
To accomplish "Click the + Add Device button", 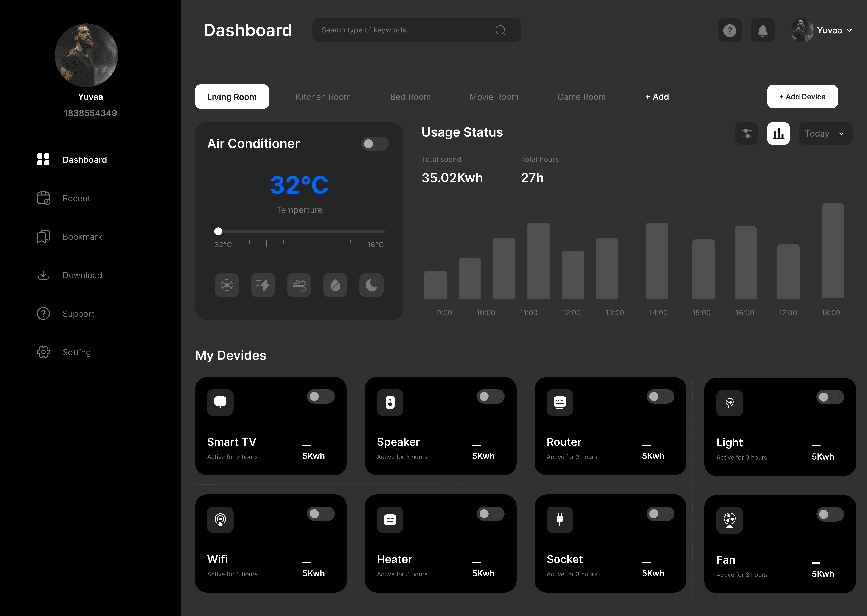I will [802, 97].
